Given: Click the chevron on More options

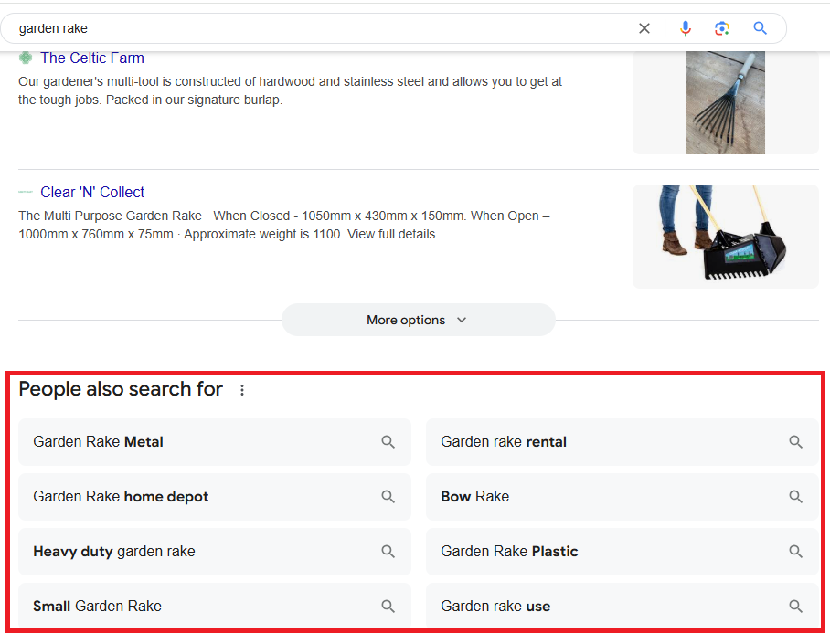Looking at the screenshot, I should 462,320.
